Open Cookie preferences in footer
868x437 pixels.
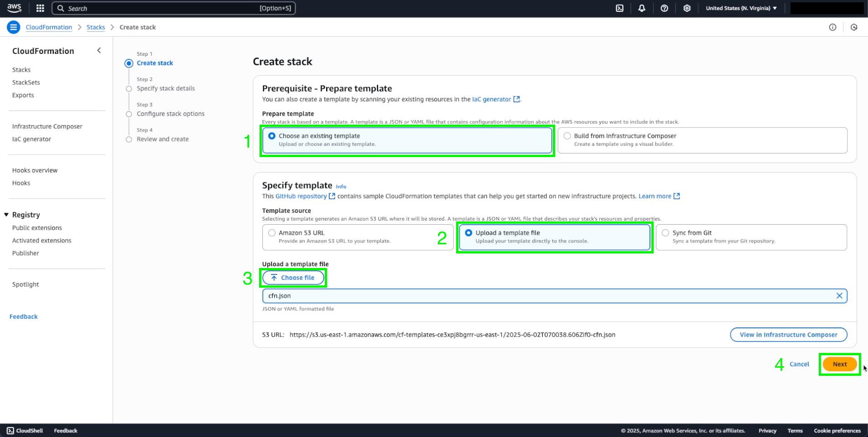[x=837, y=431]
